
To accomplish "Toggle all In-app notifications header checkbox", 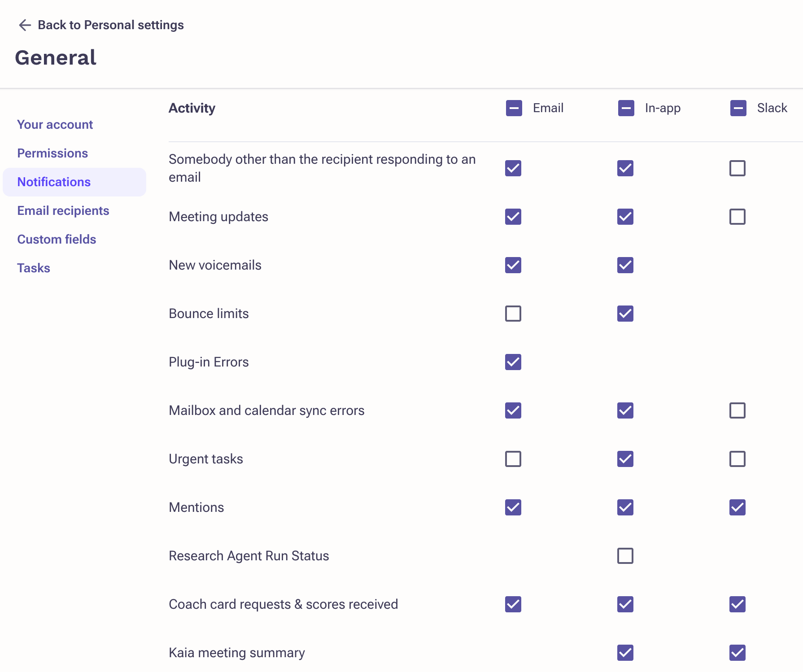I will (x=626, y=108).
